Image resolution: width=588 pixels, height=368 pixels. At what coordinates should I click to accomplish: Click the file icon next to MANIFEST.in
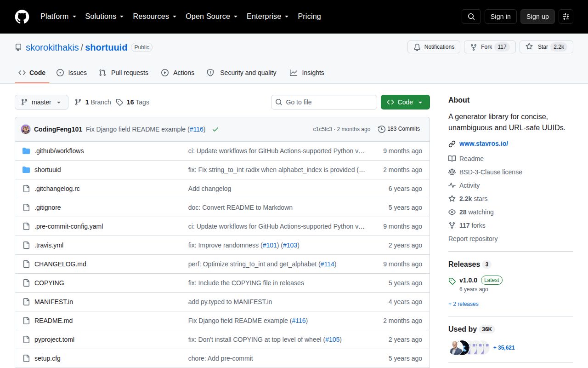tap(26, 302)
